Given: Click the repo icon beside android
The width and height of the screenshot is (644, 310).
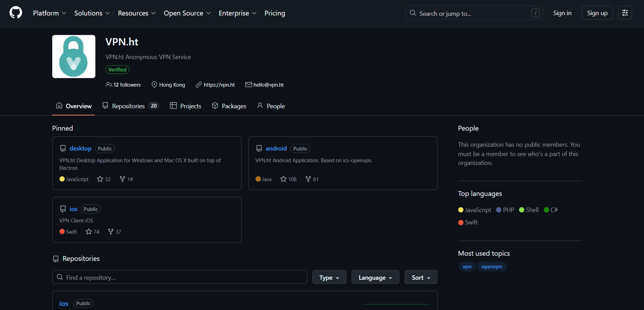Looking at the screenshot, I should [x=259, y=148].
